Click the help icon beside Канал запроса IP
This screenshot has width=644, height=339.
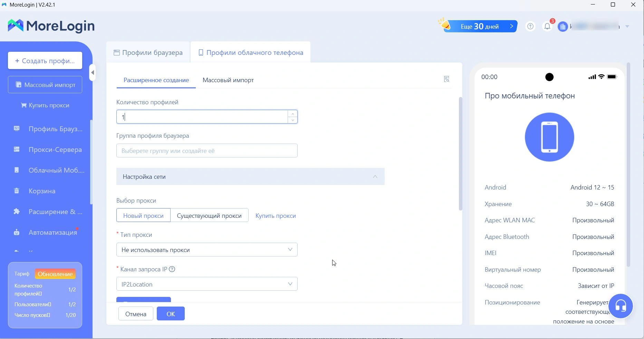[x=172, y=269]
